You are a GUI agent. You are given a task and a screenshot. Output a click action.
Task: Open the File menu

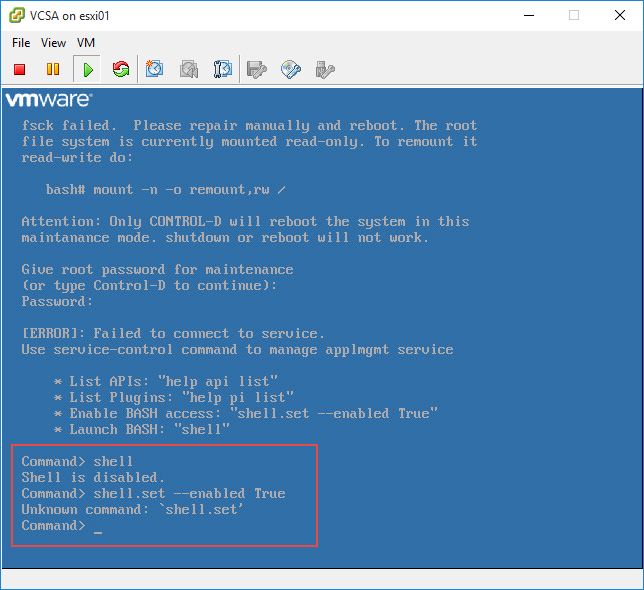[21, 43]
